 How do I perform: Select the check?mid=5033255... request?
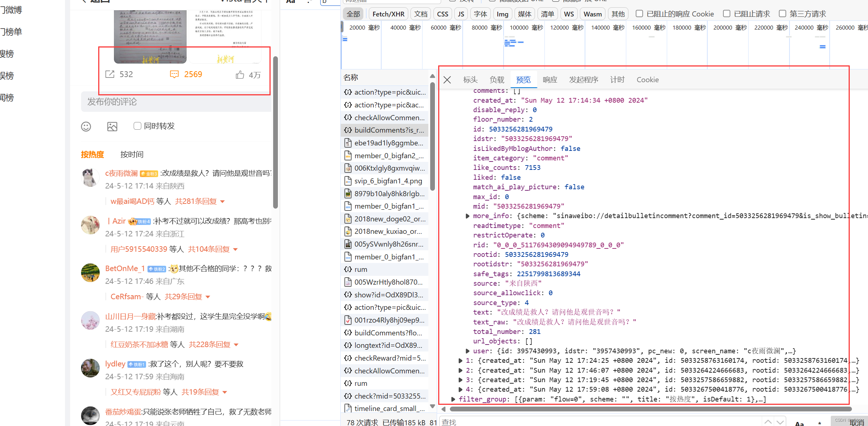pos(385,396)
